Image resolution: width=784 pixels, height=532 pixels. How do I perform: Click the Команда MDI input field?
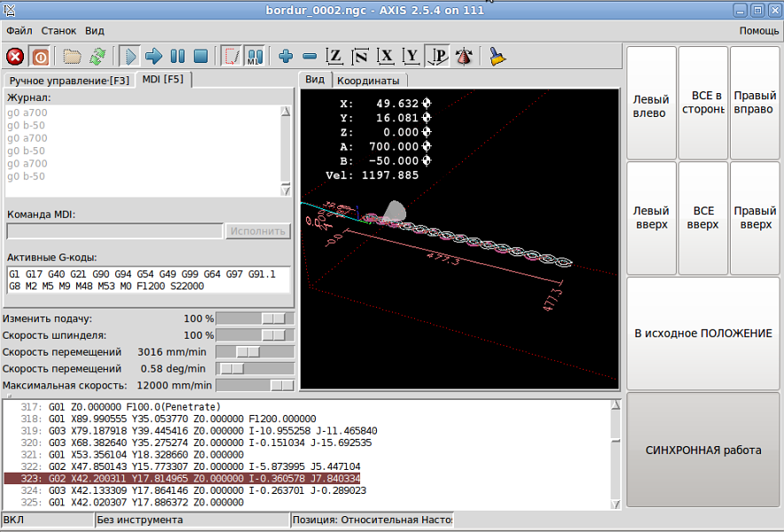pos(114,231)
